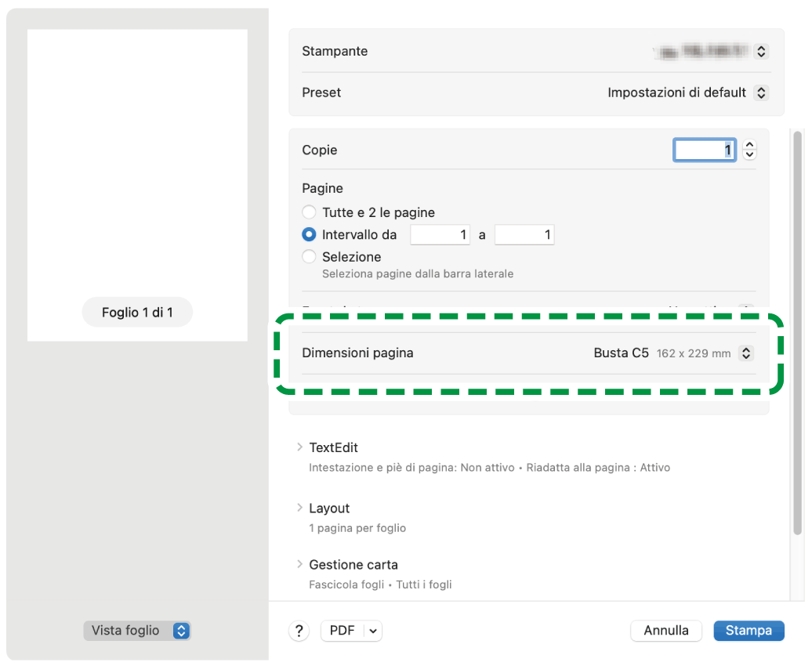Image resolution: width=812 pixels, height=666 pixels.
Task: Click the Copie number field
Action: (x=705, y=150)
